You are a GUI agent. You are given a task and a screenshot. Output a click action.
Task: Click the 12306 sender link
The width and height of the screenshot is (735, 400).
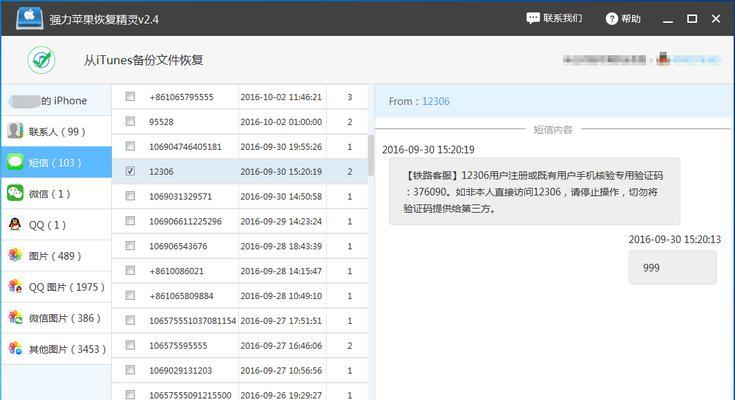pos(435,101)
